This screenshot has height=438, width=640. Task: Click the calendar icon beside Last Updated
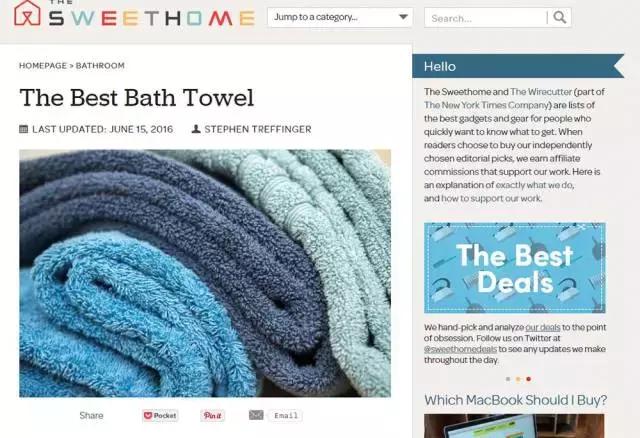[24, 129]
